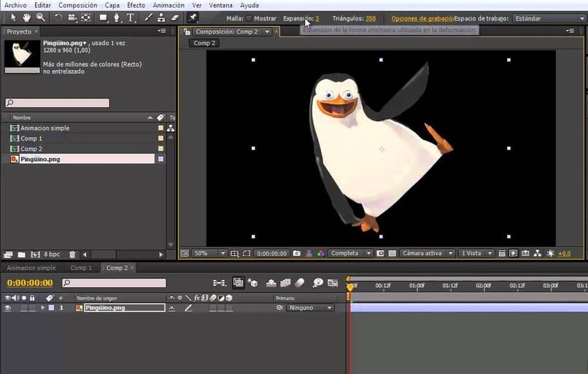The image size is (588, 374).
Task: Select the Text tool
Action: [x=131, y=17]
